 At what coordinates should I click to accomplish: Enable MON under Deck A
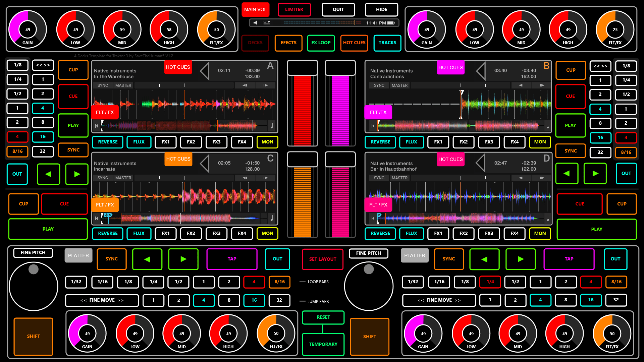(267, 142)
